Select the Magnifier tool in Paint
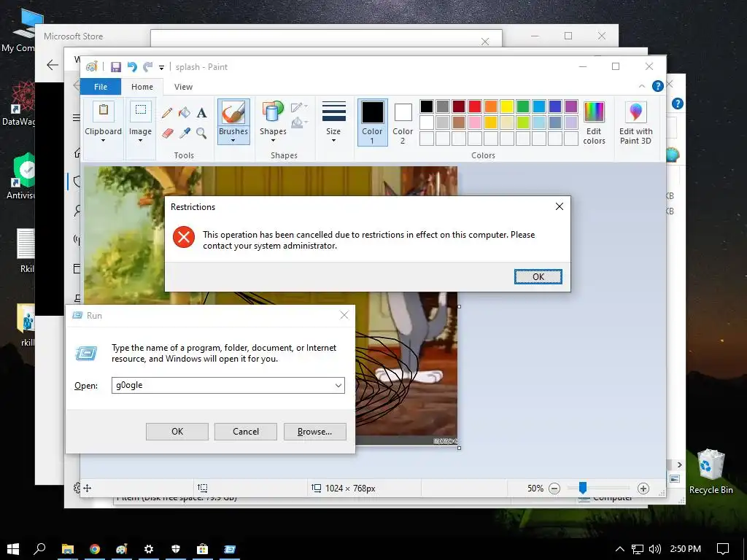This screenshot has height=560, width=747. click(x=201, y=133)
